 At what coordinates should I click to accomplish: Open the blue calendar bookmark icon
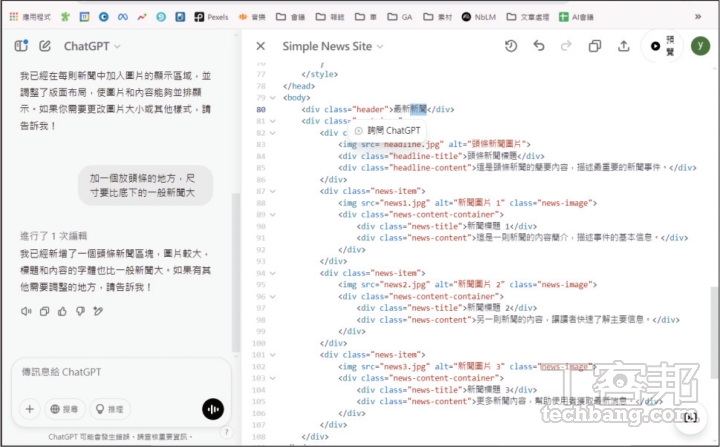tap(84, 17)
